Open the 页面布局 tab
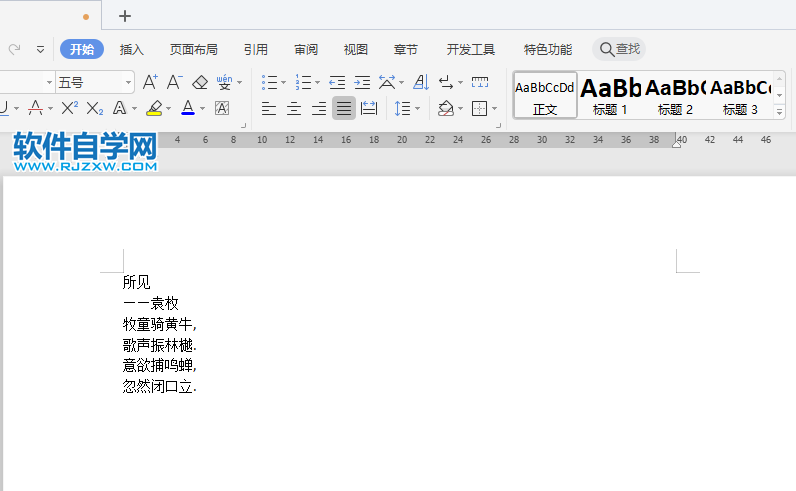 (193, 49)
